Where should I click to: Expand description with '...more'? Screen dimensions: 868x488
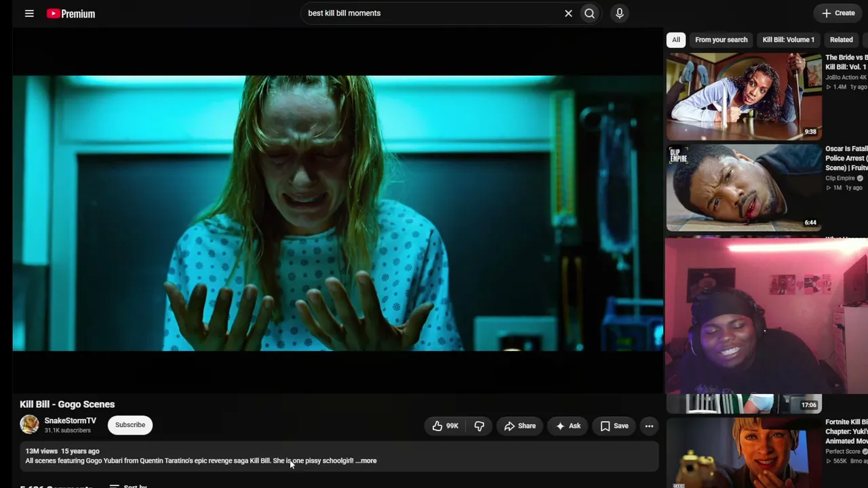point(366,461)
